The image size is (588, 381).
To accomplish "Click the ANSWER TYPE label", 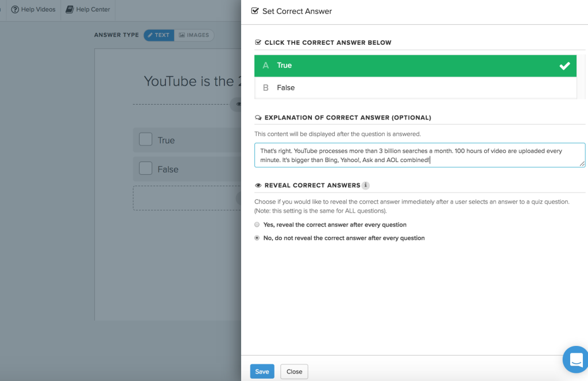I will 116,35.
